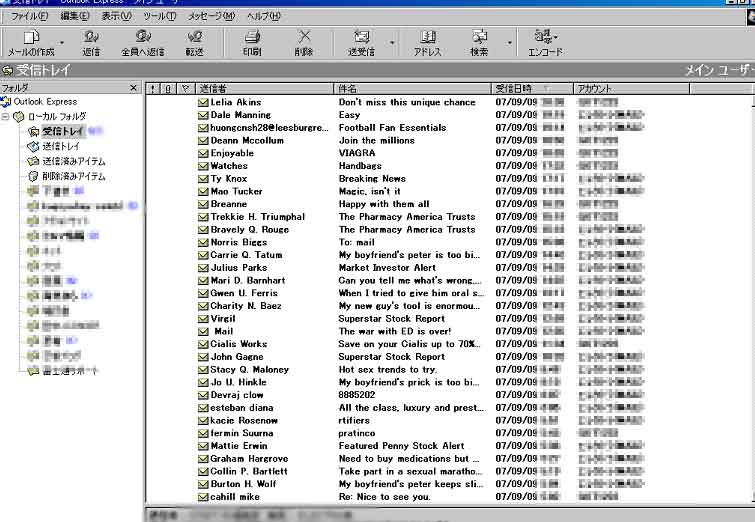Select the message from Devraj clow
755x522 pixels.
237,395
